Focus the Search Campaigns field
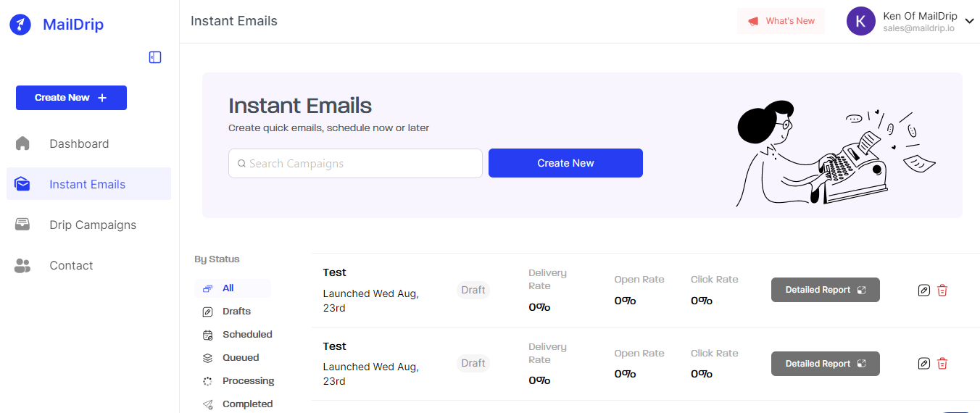Screen dimensions: 980x413 (x=355, y=163)
